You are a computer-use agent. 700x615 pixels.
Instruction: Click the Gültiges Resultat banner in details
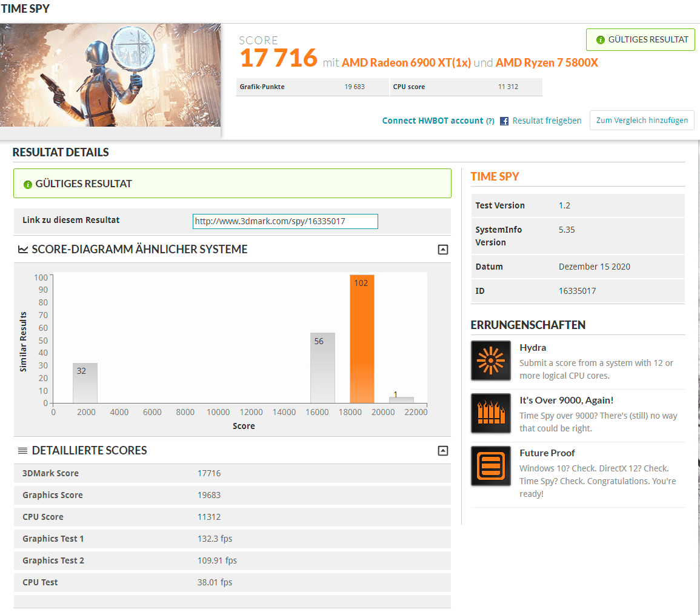(232, 184)
